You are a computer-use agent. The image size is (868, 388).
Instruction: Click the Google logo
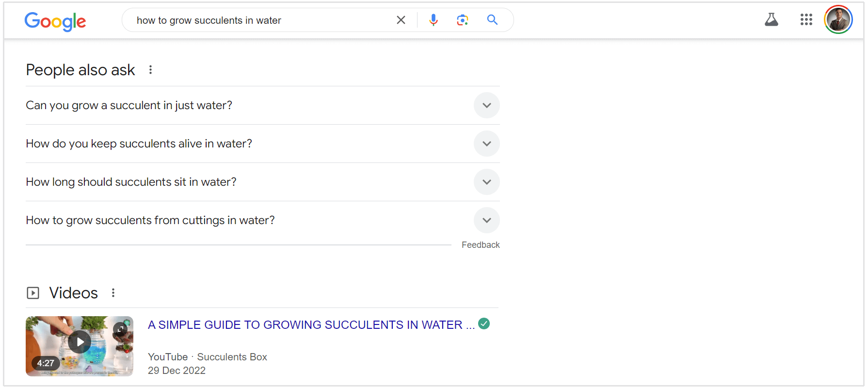[x=55, y=21]
